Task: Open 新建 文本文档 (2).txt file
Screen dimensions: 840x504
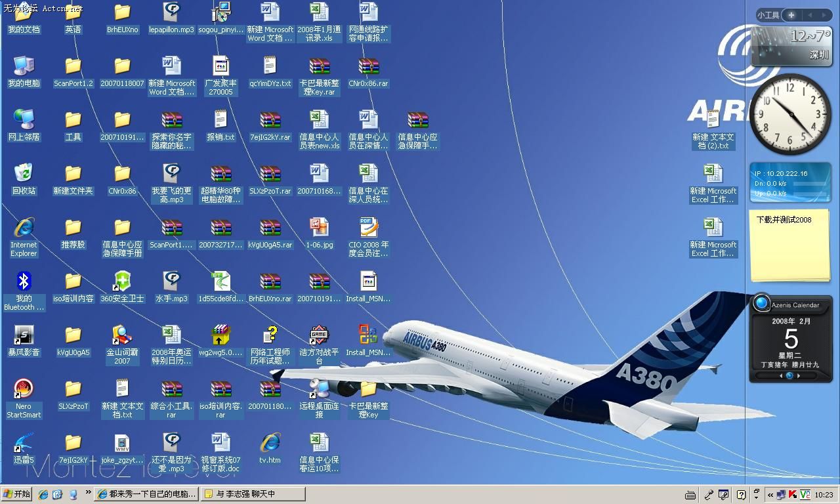Action: pos(713,130)
